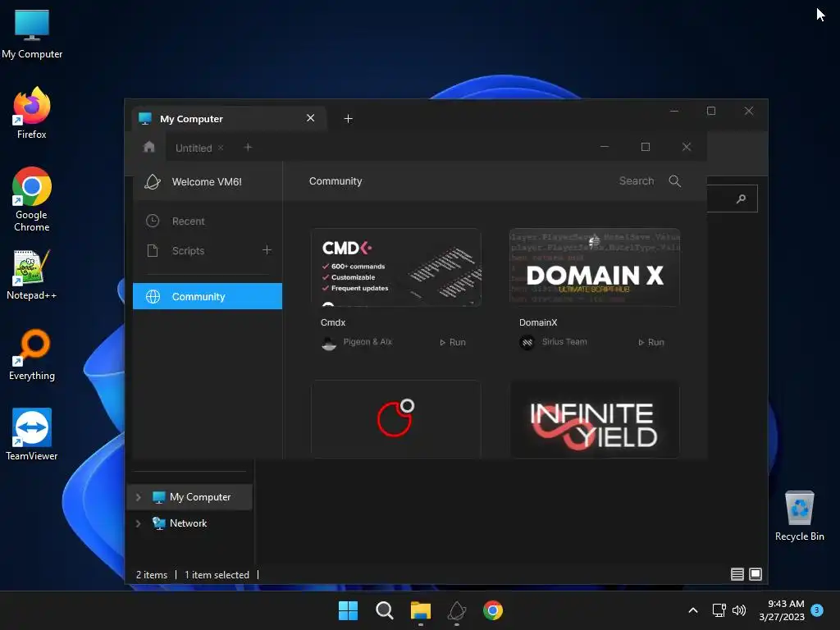Open the DomainX script thumbnail
This screenshot has width=840, height=630.
595,267
